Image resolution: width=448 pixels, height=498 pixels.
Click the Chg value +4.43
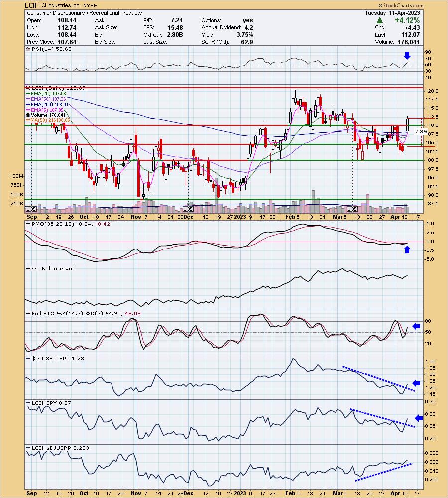412,27
